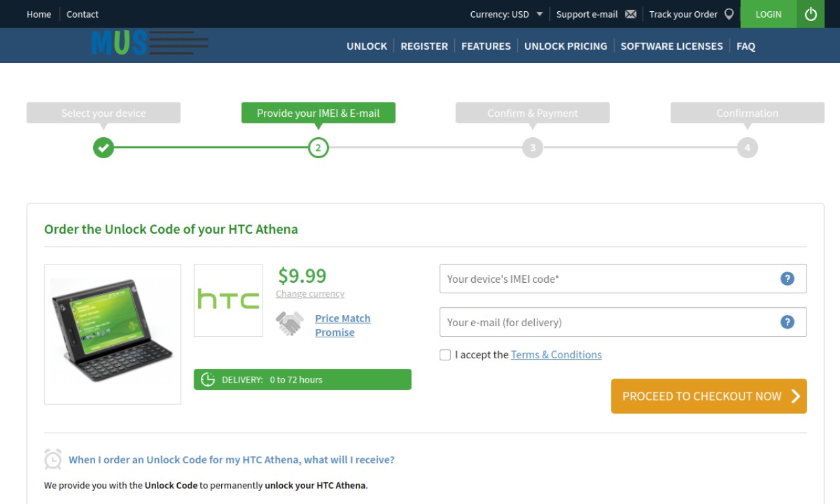Click the delivery clock icon
Viewport: 840px width, 504px height.
coord(208,379)
